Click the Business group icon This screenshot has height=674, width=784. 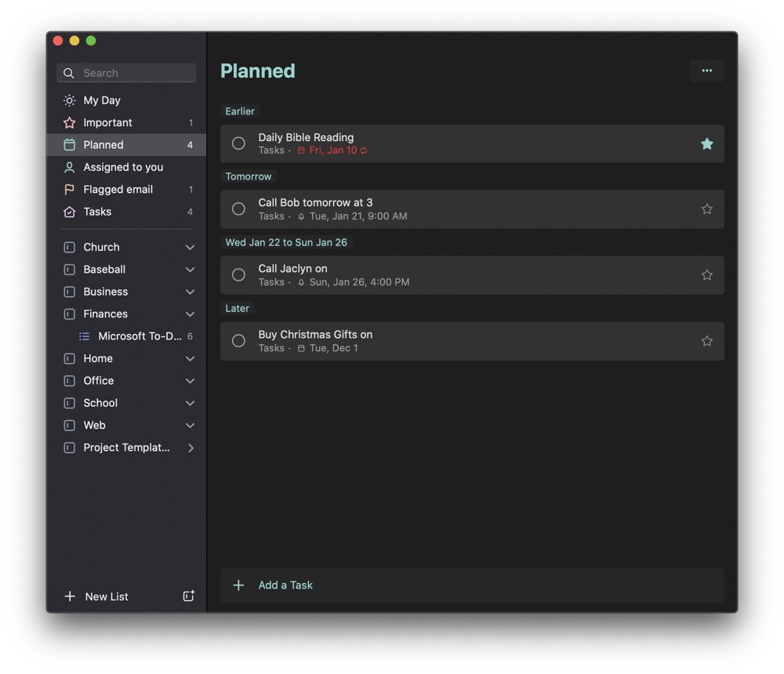70,292
